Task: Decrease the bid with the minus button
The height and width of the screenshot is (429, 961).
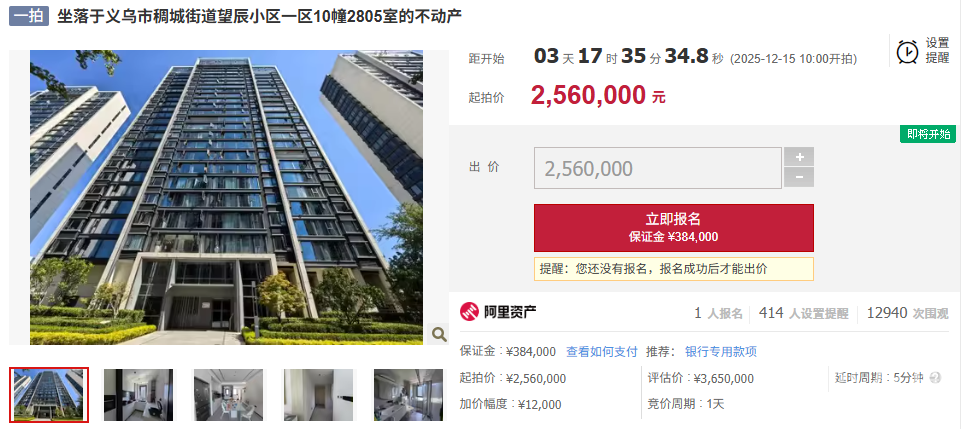Action: pyautogui.click(x=799, y=178)
